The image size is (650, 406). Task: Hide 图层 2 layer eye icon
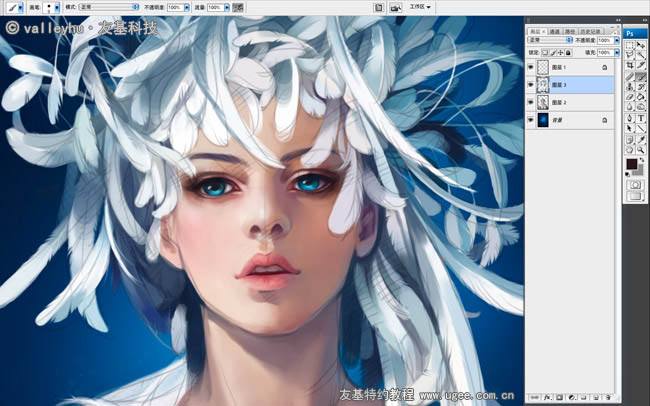[x=531, y=102]
